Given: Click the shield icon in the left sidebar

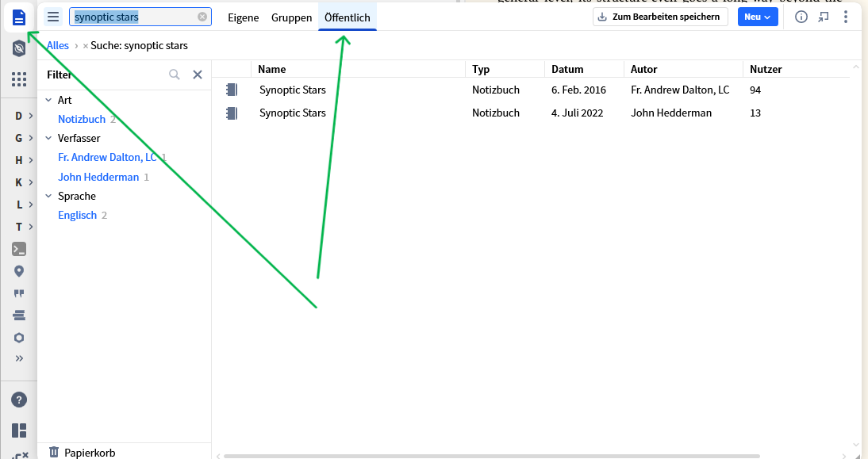Looking at the screenshot, I should pyautogui.click(x=17, y=47).
